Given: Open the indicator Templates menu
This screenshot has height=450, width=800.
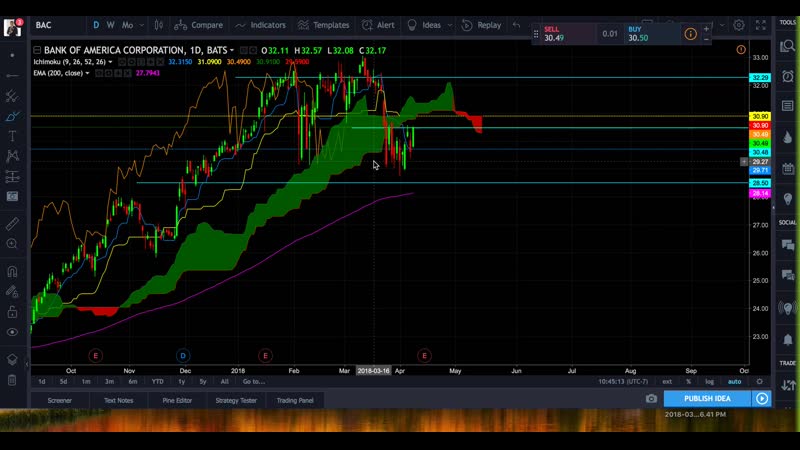Looking at the screenshot, I should point(323,25).
